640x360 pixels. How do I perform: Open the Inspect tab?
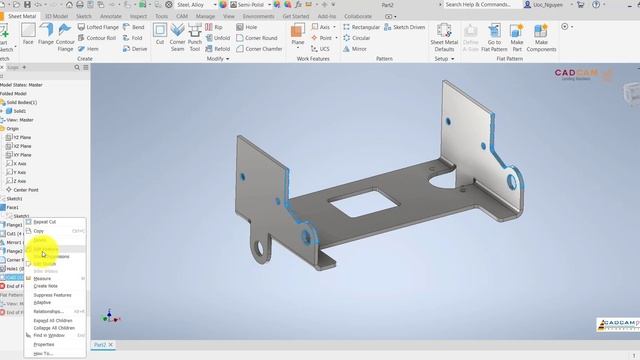[x=138, y=16]
